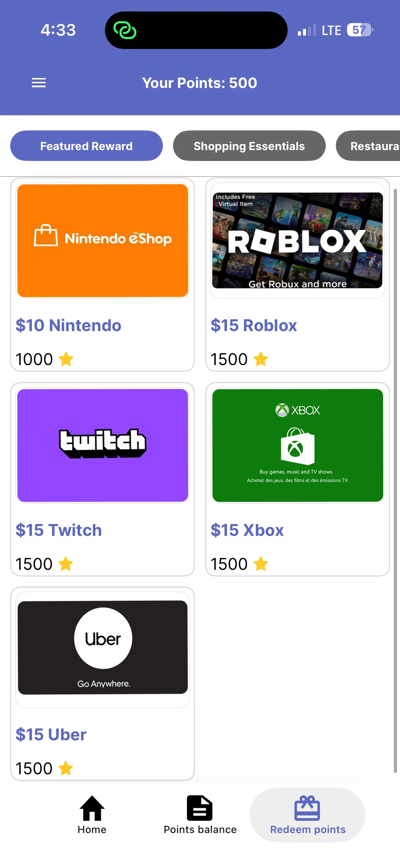This screenshot has width=400, height=868.
Task: Tap the star beside Nintendo's 1000 points
Action: coord(66,359)
